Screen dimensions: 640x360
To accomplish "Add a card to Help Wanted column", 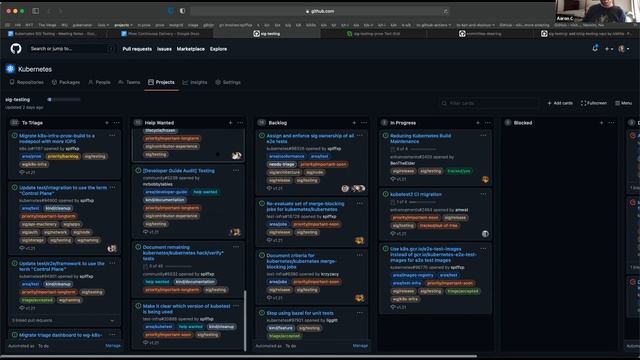I will (x=231, y=122).
